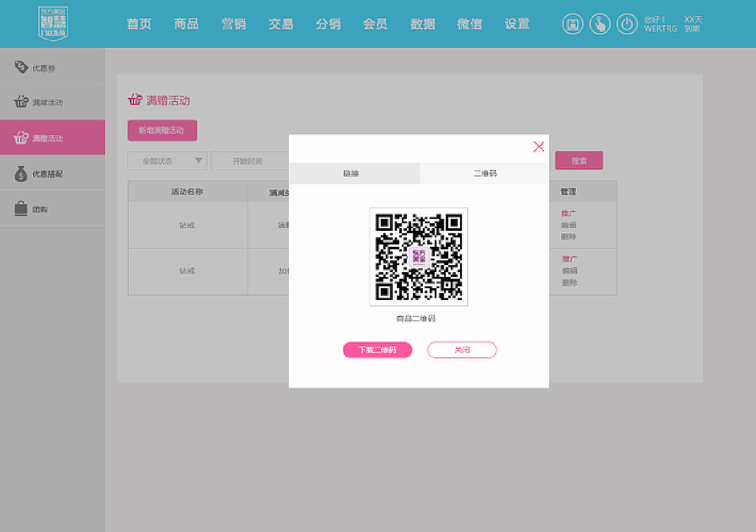756x532 pixels.
Task: Open the 设置 navigation menu
Action: pyautogui.click(x=517, y=24)
